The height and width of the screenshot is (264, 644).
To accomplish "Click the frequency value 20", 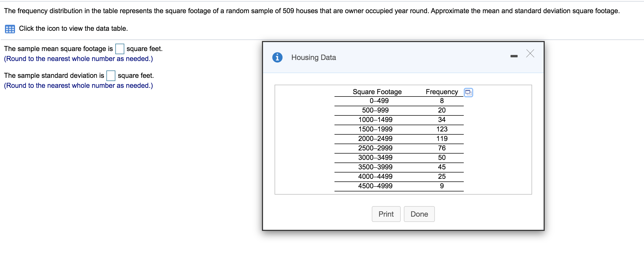I will pyautogui.click(x=442, y=110).
